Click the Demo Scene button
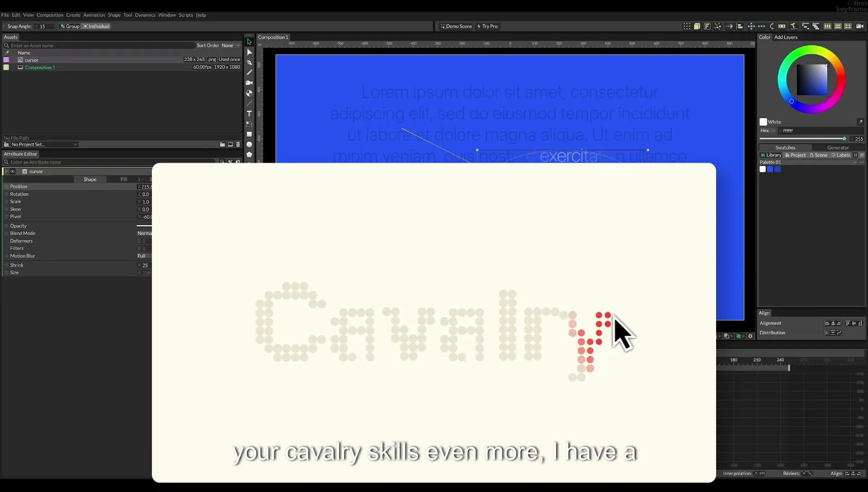This screenshot has width=868, height=492. point(456,26)
